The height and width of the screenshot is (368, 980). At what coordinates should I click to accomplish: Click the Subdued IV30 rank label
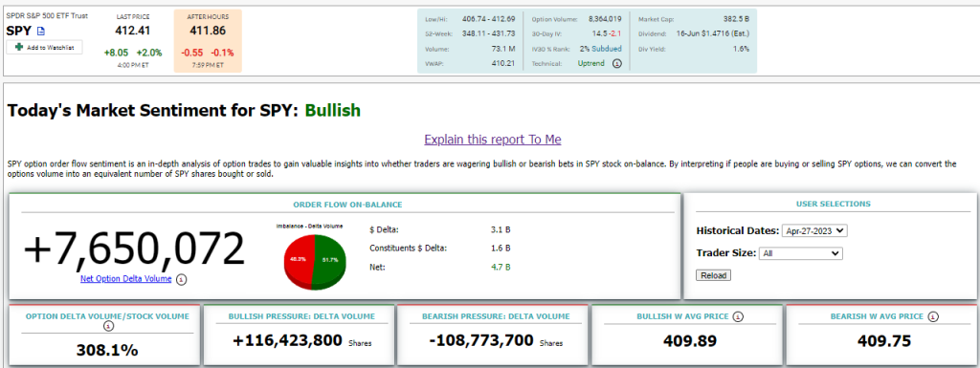pyautogui.click(x=607, y=49)
